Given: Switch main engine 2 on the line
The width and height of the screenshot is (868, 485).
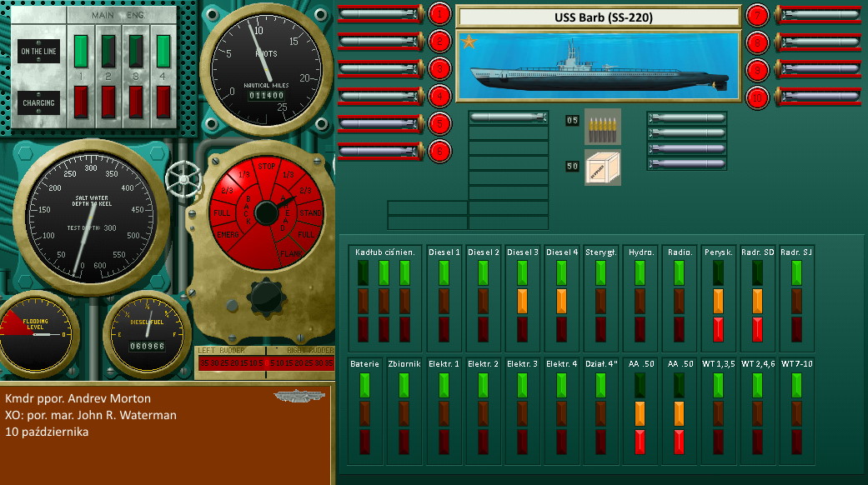Looking at the screenshot, I should 108,51.
